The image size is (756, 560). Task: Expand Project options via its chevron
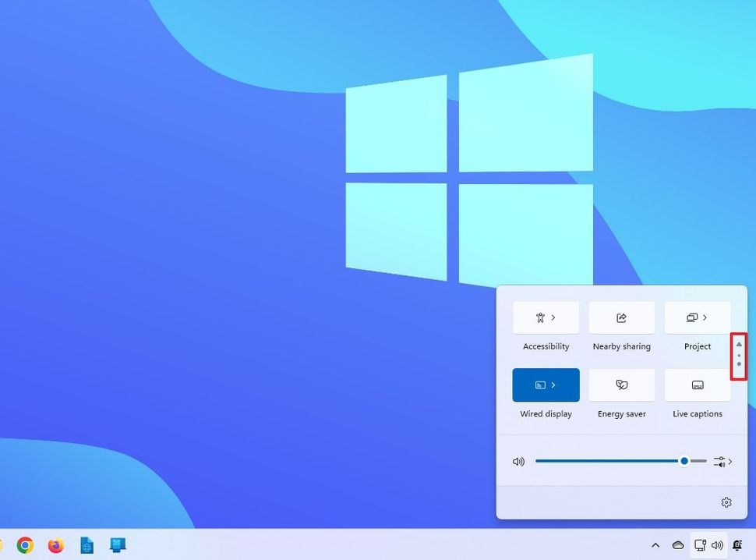pos(706,317)
